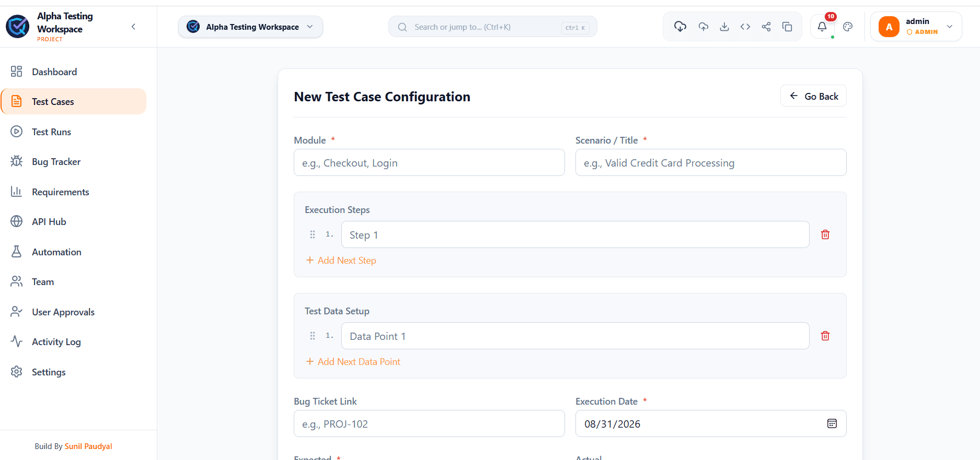
Task: Open notifications bell with 10 badge
Action: point(822,27)
